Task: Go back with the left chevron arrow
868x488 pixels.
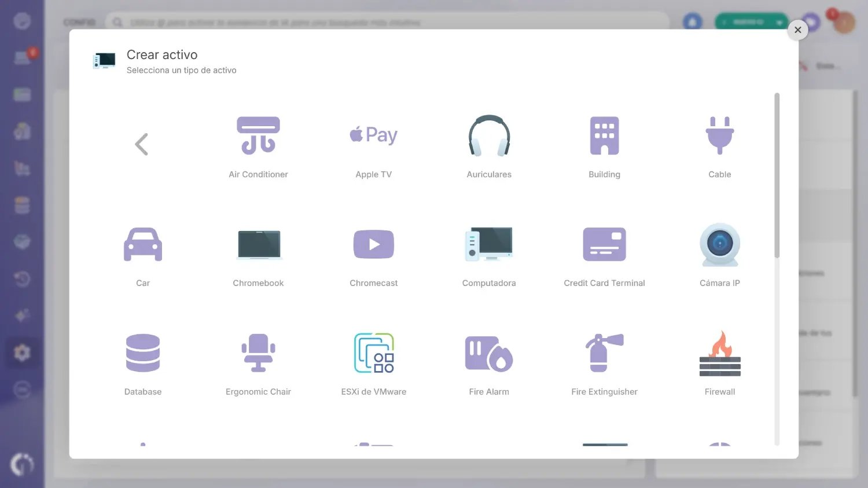Action: point(142,144)
